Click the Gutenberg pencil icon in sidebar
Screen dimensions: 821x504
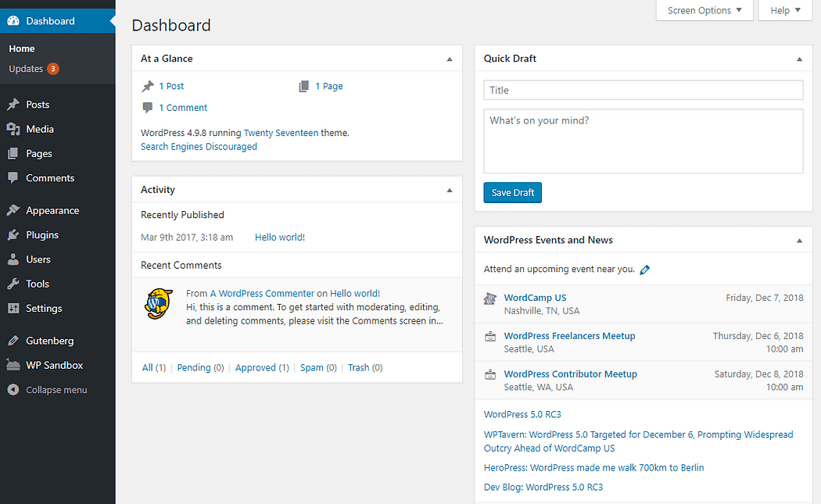pyautogui.click(x=13, y=341)
